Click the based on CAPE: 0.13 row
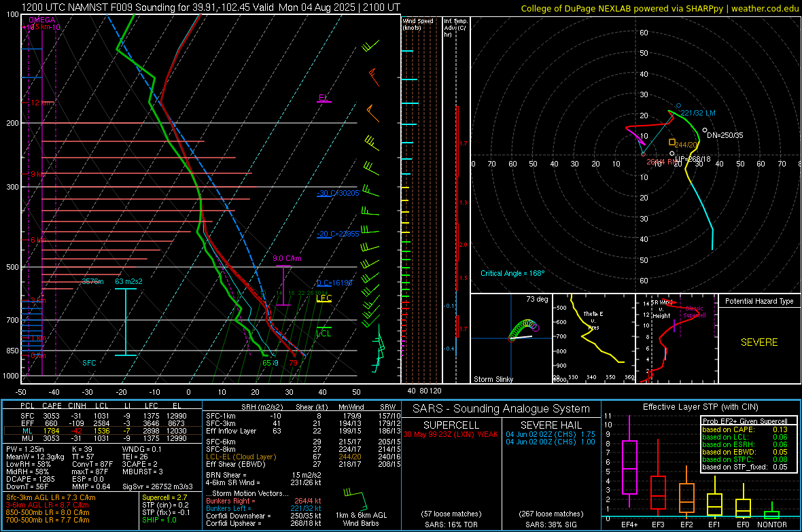802x532 pixels. click(745, 429)
